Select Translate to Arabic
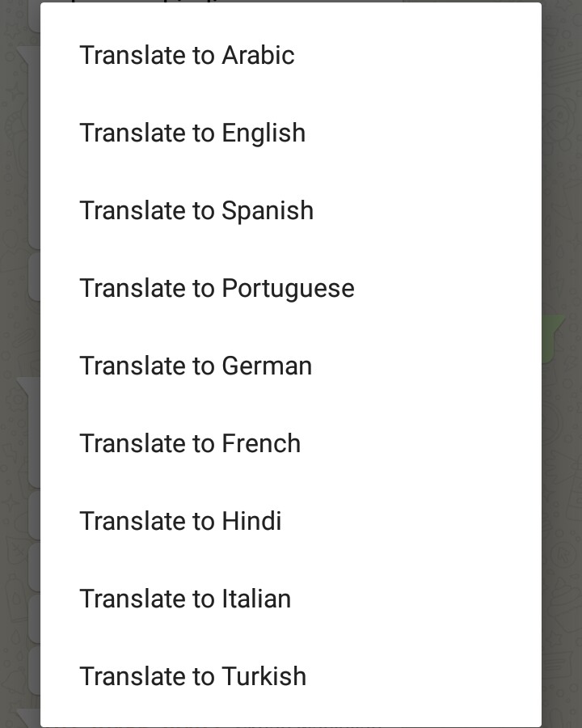582x728 pixels. coord(291,55)
